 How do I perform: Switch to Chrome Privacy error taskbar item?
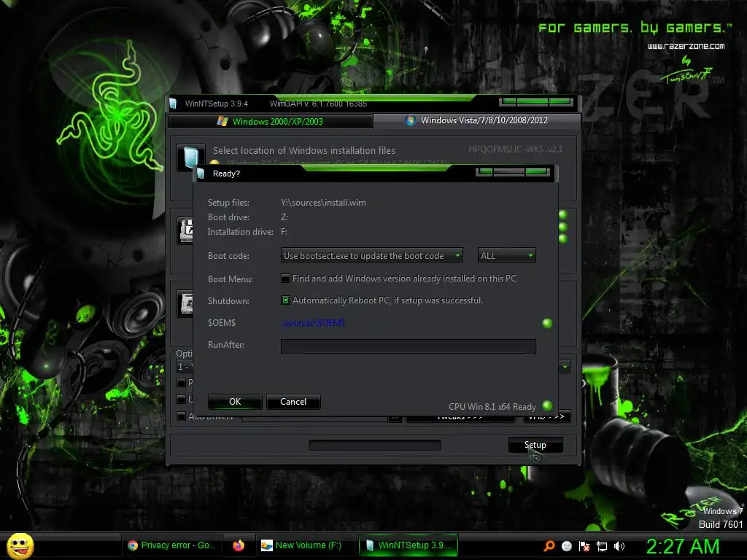tap(172, 545)
